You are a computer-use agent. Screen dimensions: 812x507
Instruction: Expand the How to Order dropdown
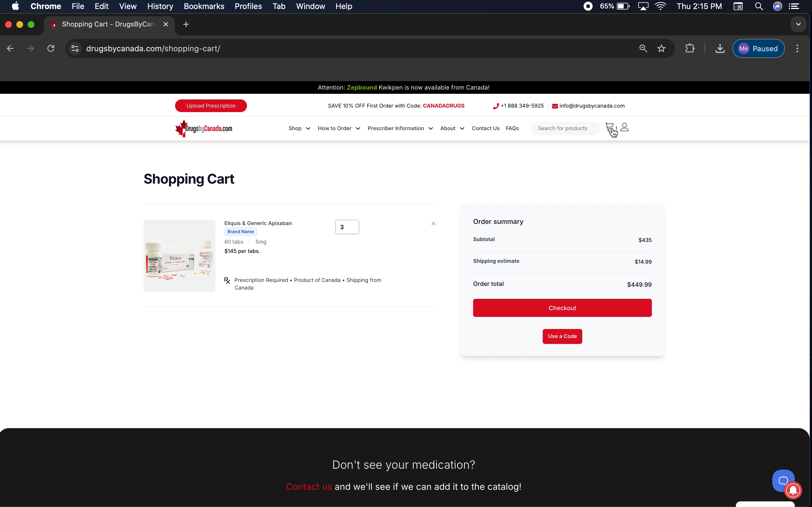pyautogui.click(x=339, y=128)
